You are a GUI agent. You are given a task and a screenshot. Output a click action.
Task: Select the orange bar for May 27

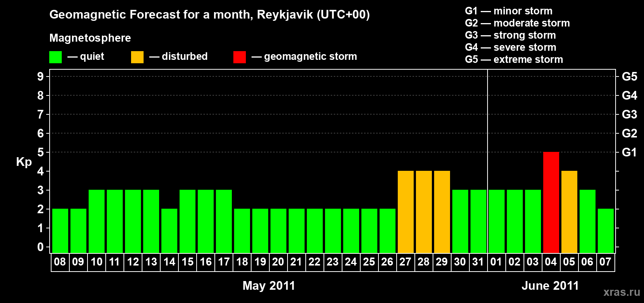[406, 212]
